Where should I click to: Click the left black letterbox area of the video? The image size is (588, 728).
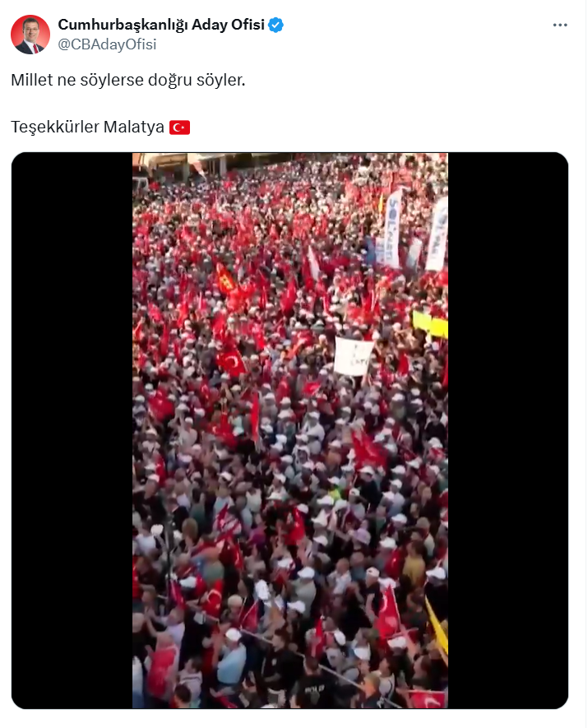tap(72, 430)
